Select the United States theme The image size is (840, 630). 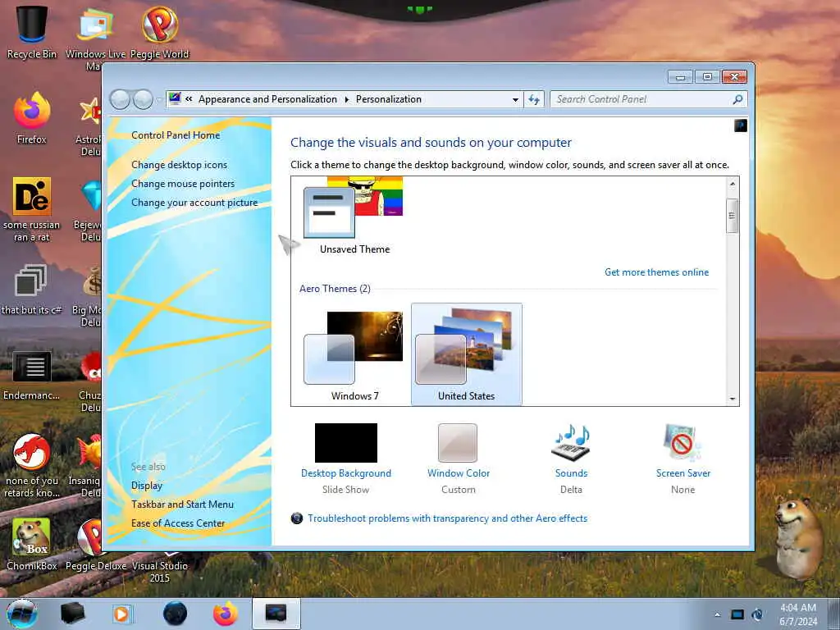(x=466, y=354)
